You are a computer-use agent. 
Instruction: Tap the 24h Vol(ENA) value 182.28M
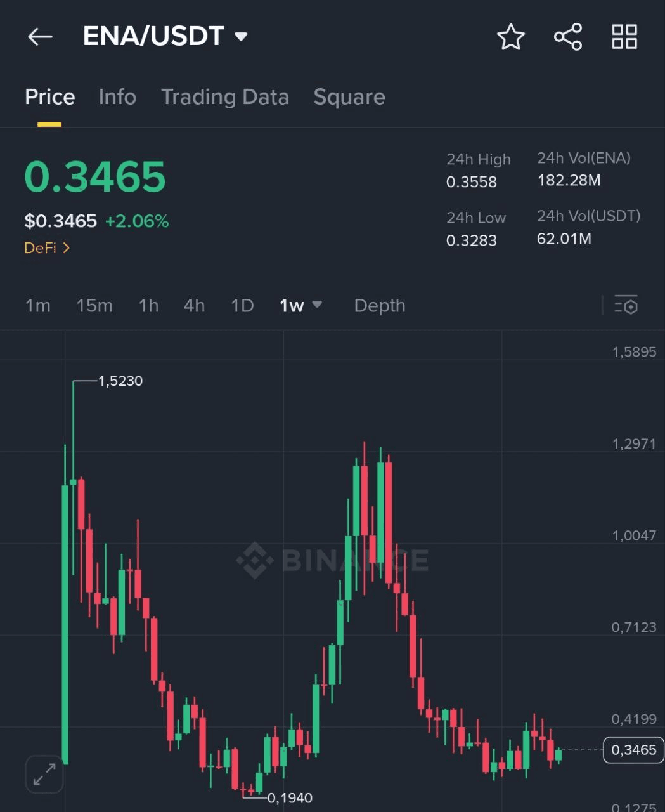pos(569,180)
